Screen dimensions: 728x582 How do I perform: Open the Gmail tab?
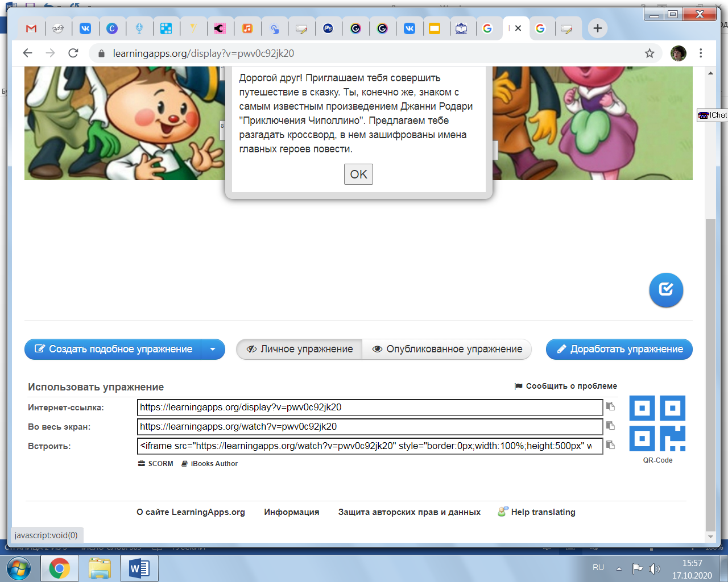coord(31,28)
